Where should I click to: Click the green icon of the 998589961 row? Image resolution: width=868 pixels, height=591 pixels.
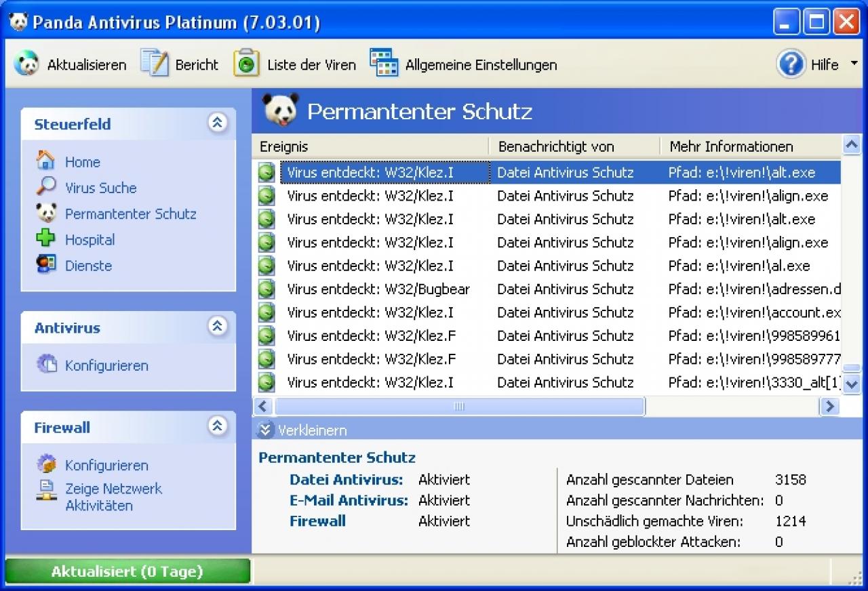(267, 335)
